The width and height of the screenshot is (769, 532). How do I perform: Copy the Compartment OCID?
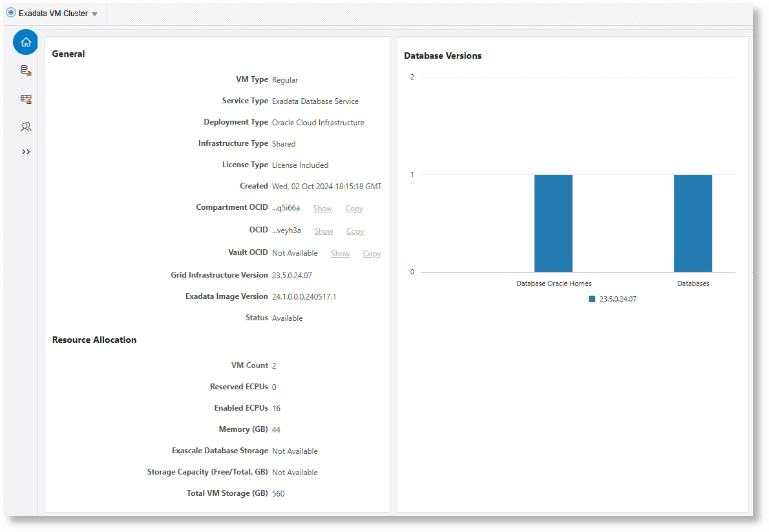click(354, 208)
